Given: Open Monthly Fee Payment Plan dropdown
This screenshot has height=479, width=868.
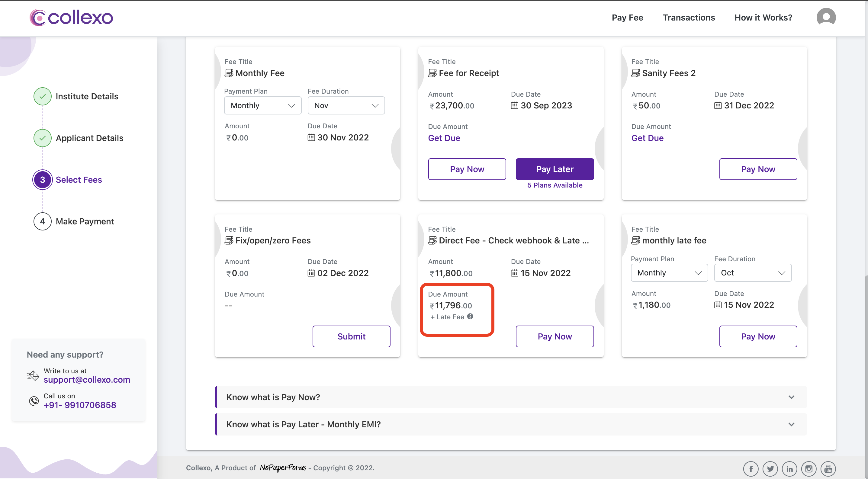Looking at the screenshot, I should tap(263, 105).
